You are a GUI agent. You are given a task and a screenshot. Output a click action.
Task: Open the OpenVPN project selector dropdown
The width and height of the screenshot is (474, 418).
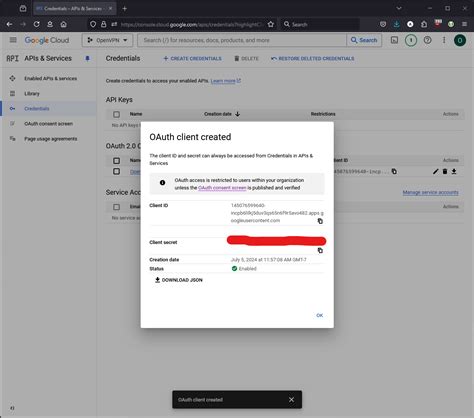[x=107, y=40]
